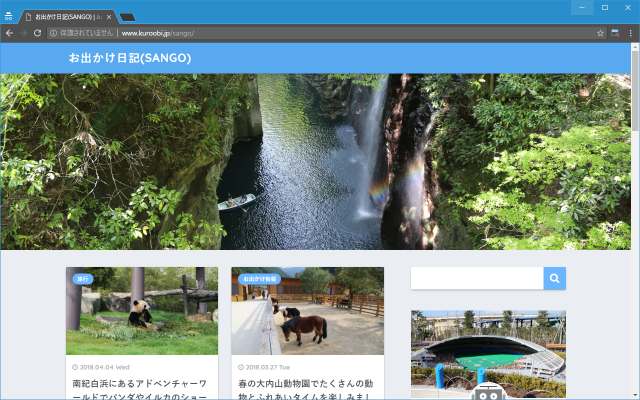This screenshot has width=640, height=400.
Task: Click the browser forward arrow
Action: pyautogui.click(x=23, y=33)
